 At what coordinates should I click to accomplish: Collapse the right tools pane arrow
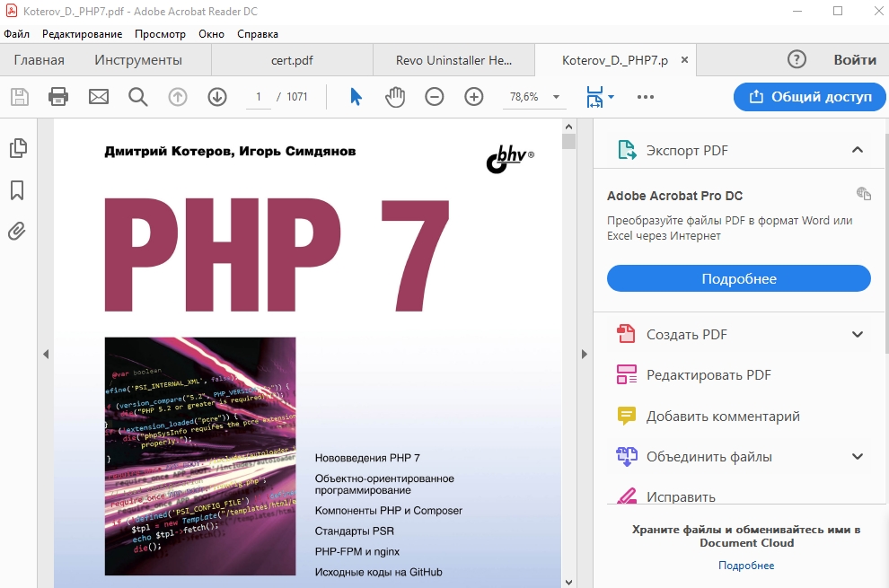coord(585,355)
